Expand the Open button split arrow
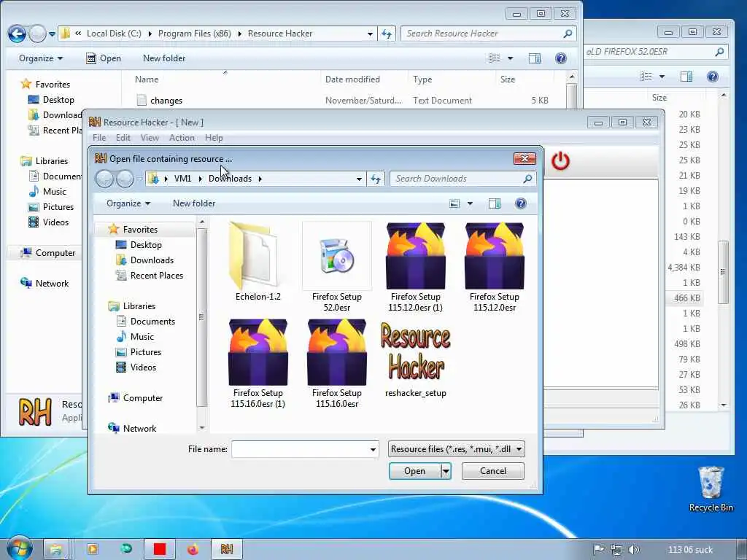The width and height of the screenshot is (747, 560). pos(446,471)
